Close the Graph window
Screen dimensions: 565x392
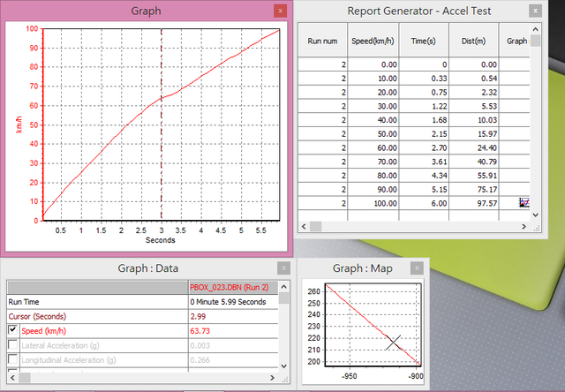(x=280, y=11)
